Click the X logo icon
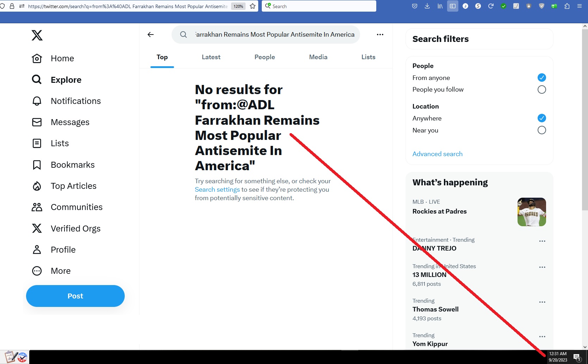Screen dimensions: 588x364 click(x=37, y=35)
